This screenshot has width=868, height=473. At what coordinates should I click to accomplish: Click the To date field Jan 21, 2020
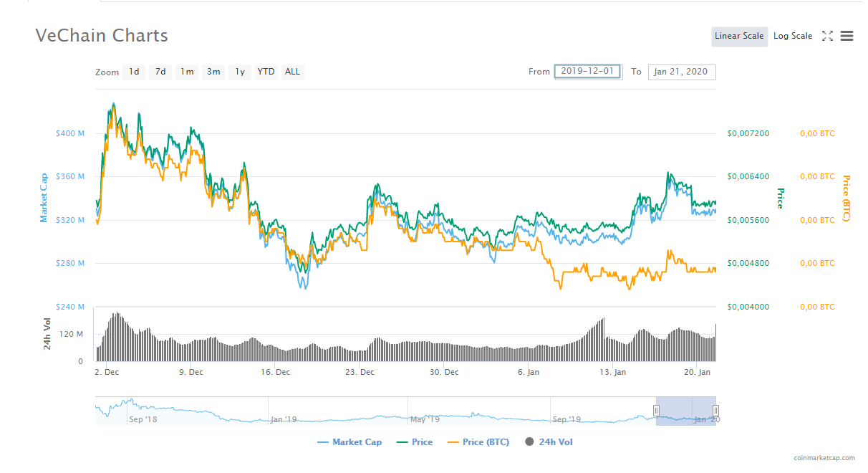(682, 72)
